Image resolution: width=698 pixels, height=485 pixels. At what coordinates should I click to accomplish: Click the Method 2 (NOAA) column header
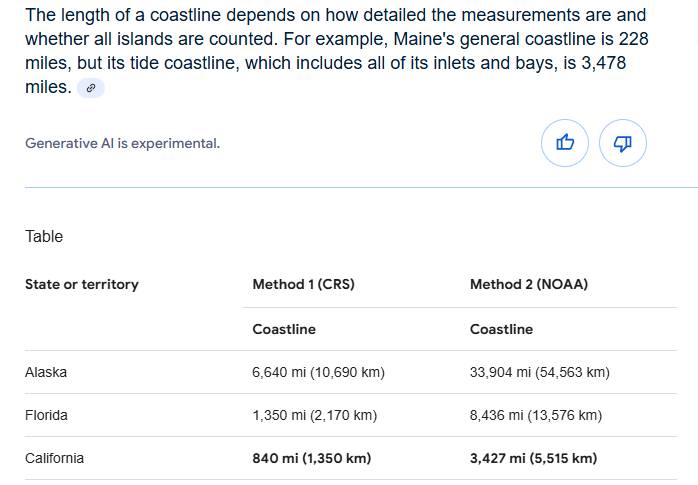pyautogui.click(x=529, y=284)
